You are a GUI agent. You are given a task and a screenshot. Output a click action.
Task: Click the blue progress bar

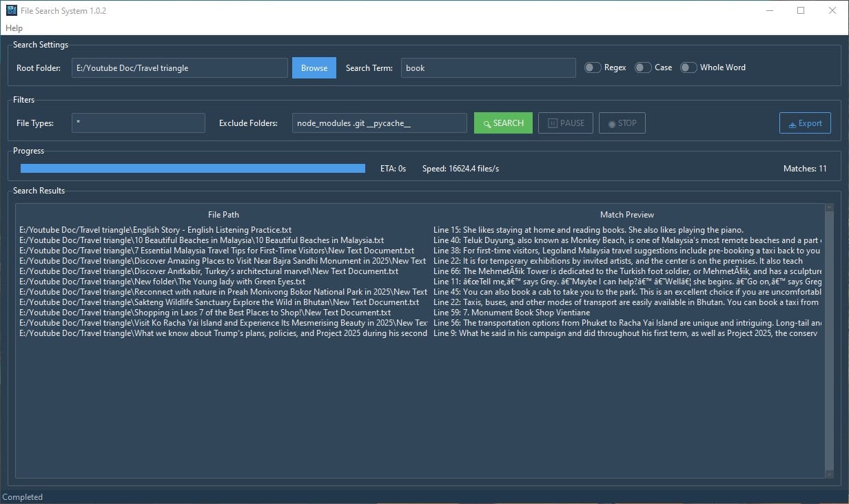click(x=193, y=168)
